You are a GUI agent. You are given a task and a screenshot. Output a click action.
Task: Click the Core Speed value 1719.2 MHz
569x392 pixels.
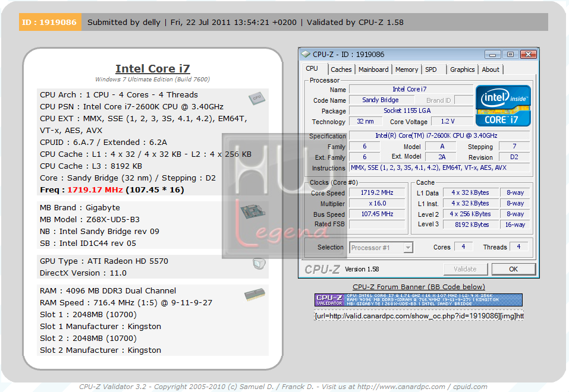coord(377,192)
